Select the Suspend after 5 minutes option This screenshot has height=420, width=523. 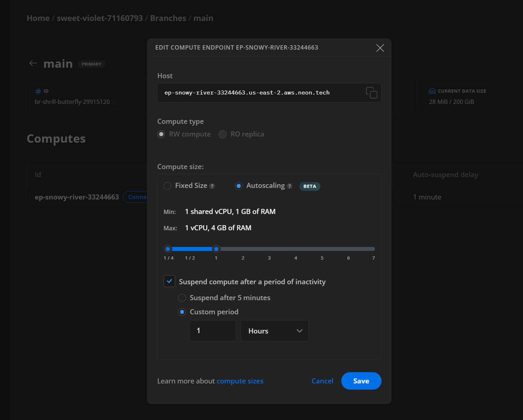coord(182,298)
